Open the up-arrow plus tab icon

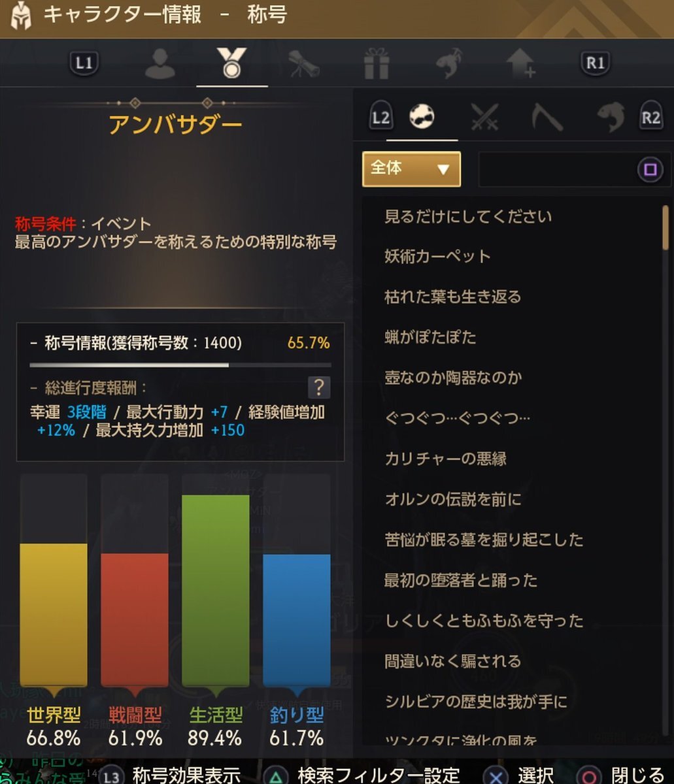point(521,64)
